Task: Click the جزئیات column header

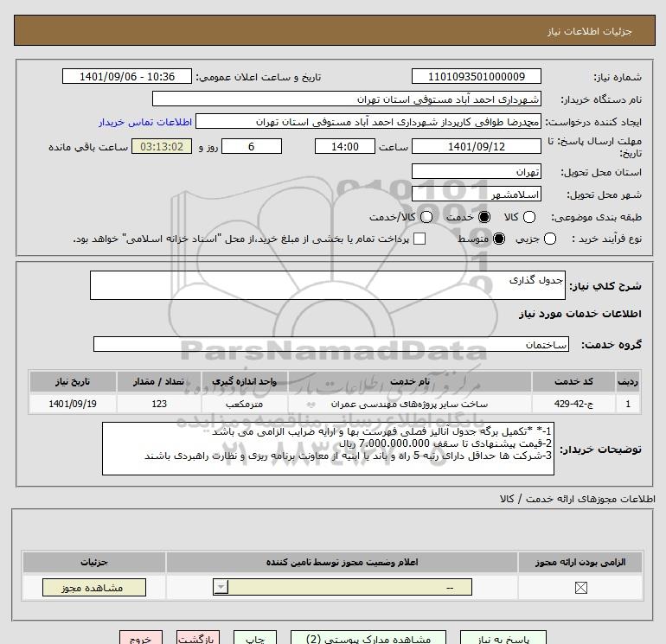Action: click(94, 563)
